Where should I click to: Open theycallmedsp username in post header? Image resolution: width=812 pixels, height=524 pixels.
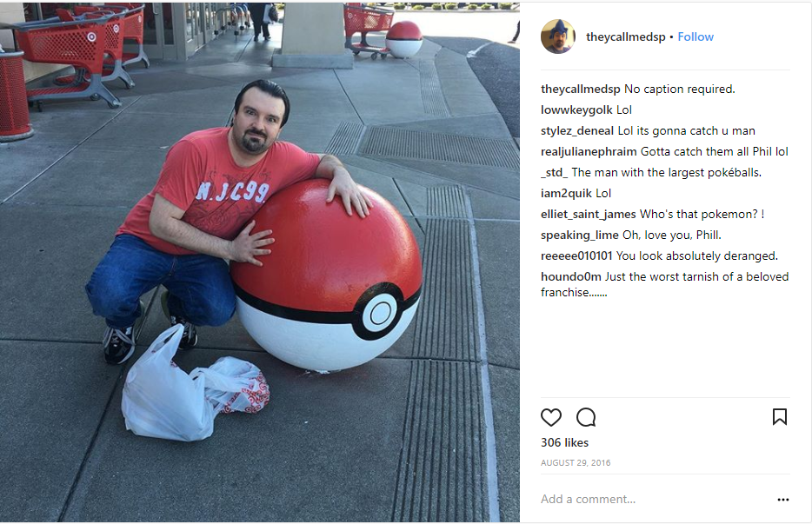click(x=626, y=36)
